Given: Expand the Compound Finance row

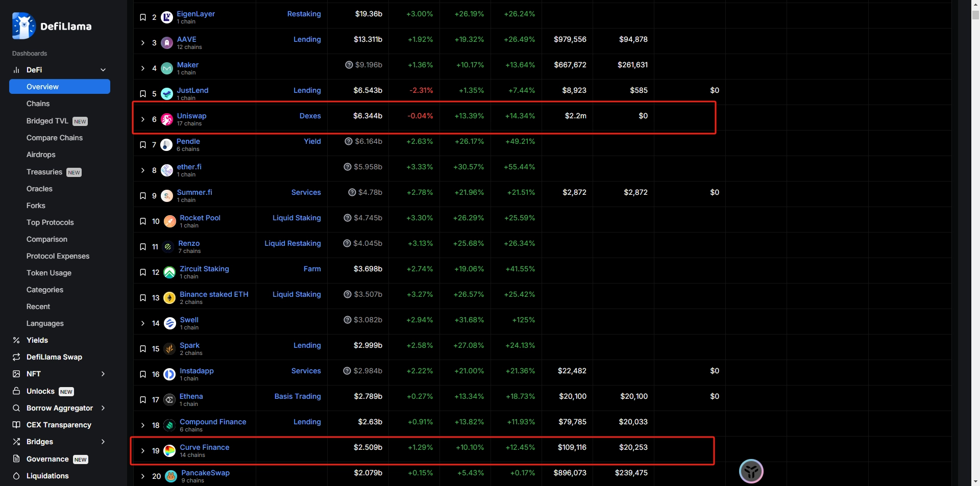Looking at the screenshot, I should 143,425.
